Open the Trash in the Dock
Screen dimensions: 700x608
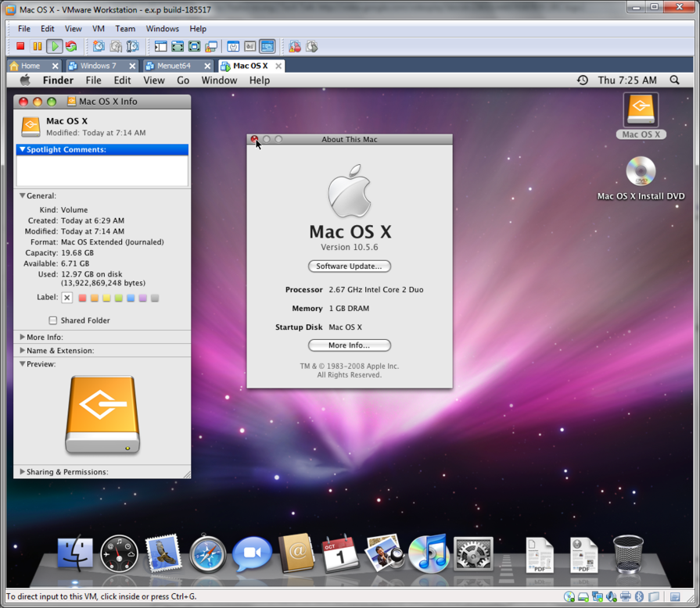point(628,554)
